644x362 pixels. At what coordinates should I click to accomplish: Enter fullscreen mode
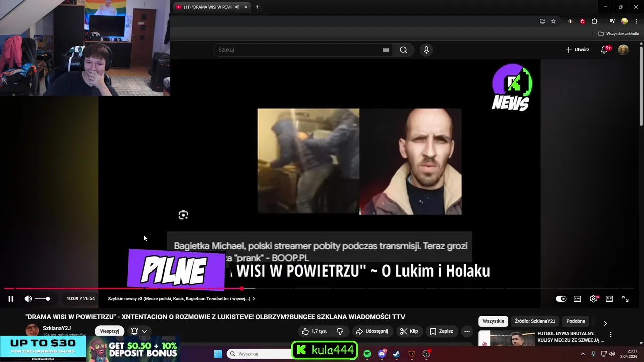pos(625,299)
